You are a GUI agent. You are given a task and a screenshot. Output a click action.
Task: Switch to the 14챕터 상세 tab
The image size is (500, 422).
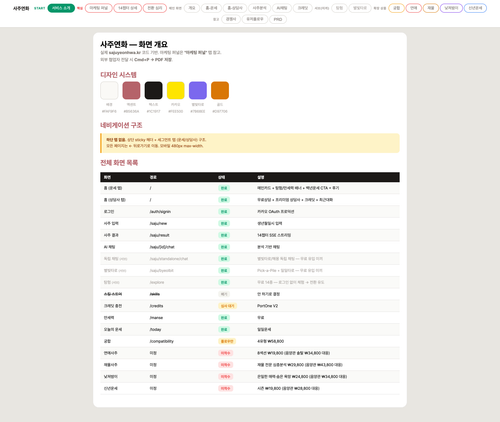pyautogui.click(x=128, y=8)
